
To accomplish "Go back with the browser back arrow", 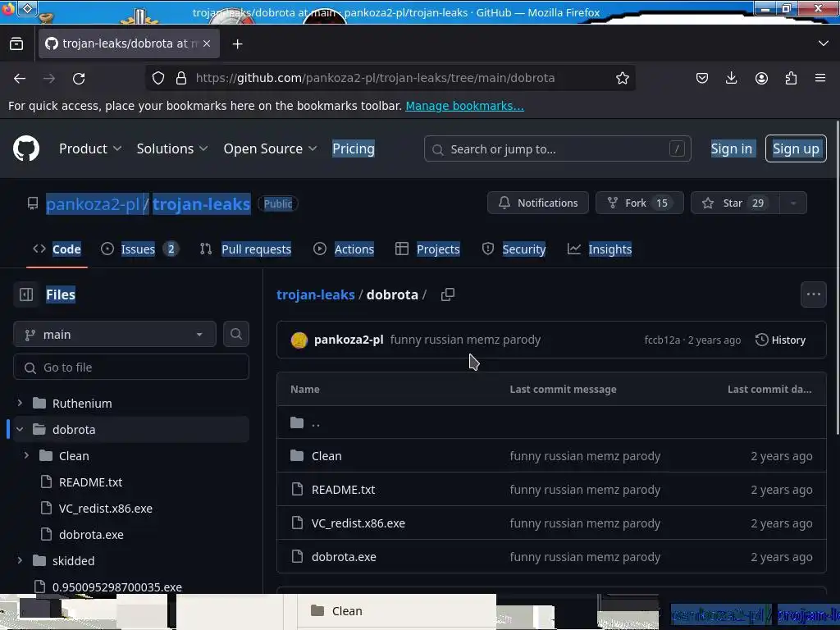I will pos(20,78).
